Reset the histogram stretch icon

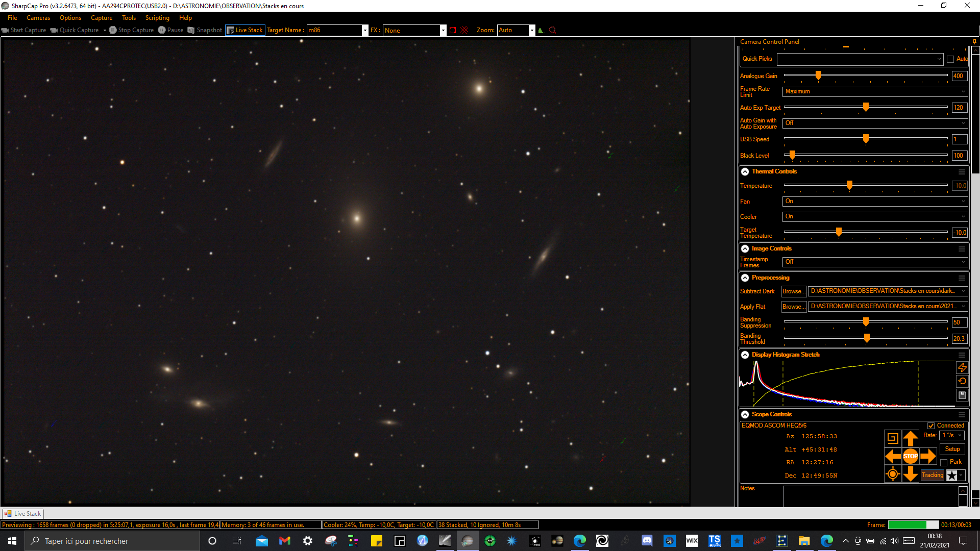962,381
